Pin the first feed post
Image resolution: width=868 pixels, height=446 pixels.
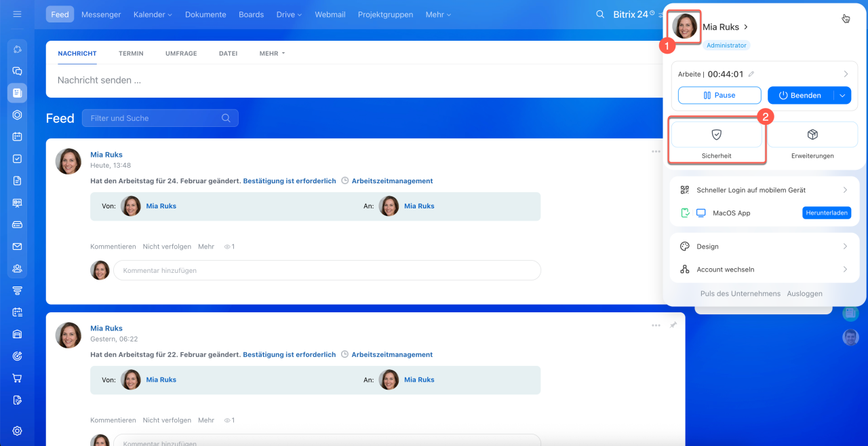point(673,151)
